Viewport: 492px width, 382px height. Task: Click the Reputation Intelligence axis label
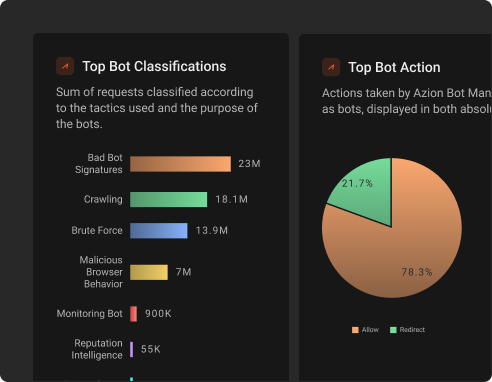(97, 349)
